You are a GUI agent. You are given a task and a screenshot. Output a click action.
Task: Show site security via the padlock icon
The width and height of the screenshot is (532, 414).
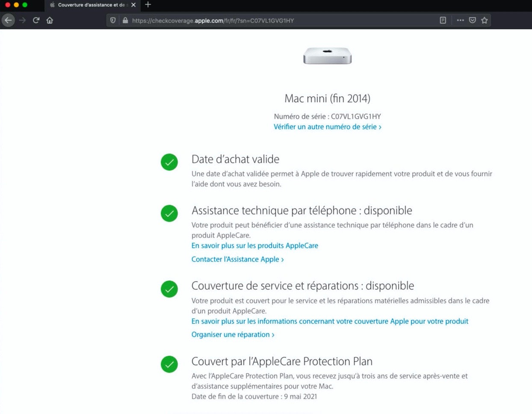125,20
